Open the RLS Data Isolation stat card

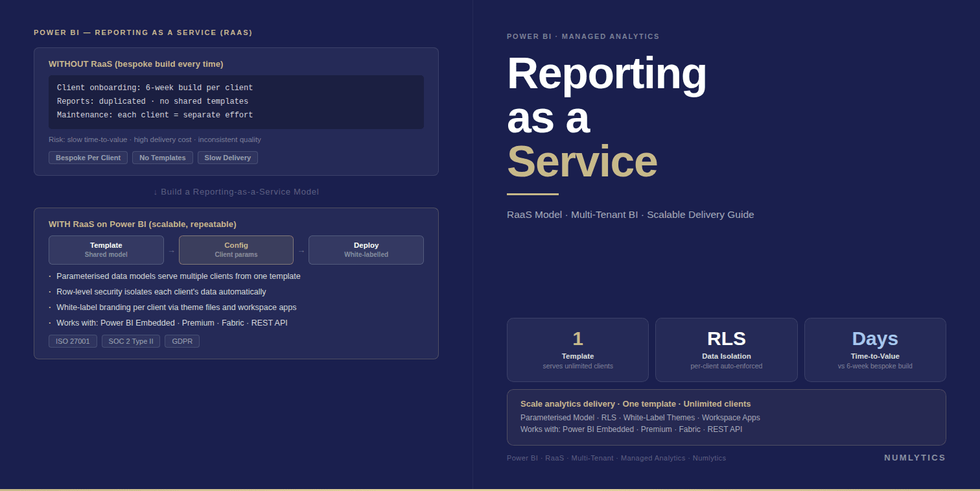[727, 350]
